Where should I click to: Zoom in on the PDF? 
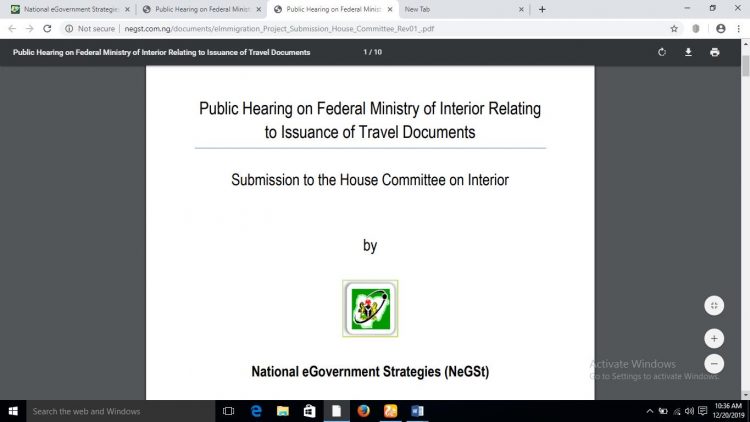[x=714, y=339]
